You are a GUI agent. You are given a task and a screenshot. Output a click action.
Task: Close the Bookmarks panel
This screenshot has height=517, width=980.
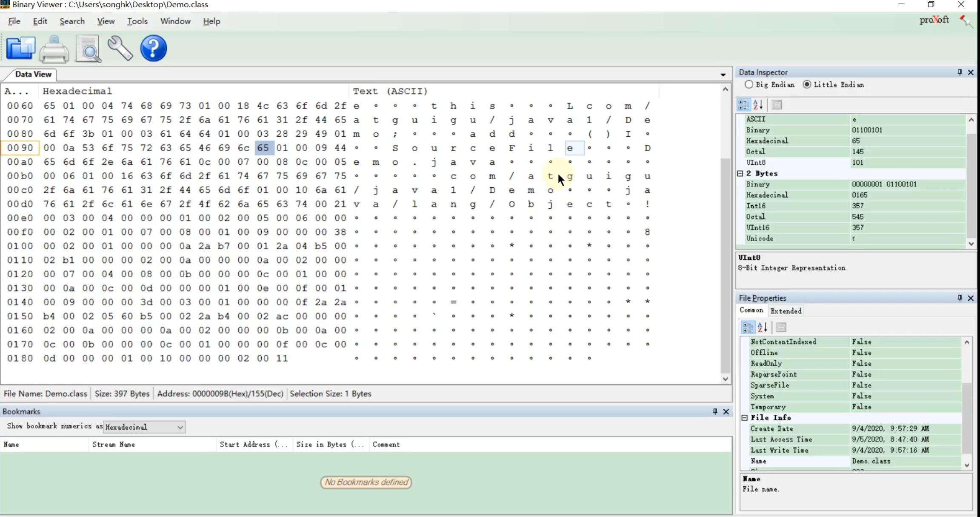(x=726, y=411)
